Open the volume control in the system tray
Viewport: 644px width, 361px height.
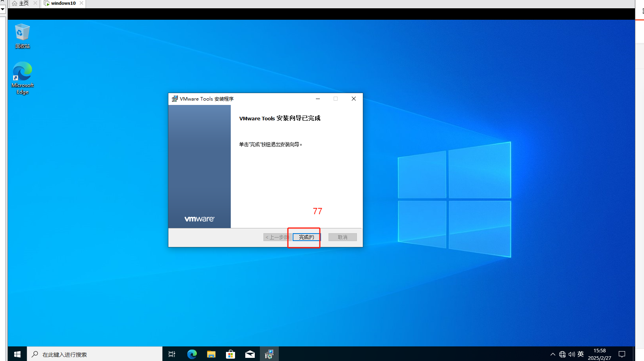[571, 354]
